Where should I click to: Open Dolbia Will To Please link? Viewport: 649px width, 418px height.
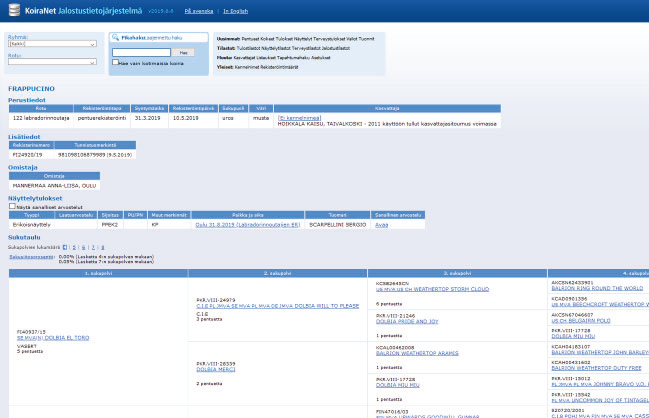point(278,306)
